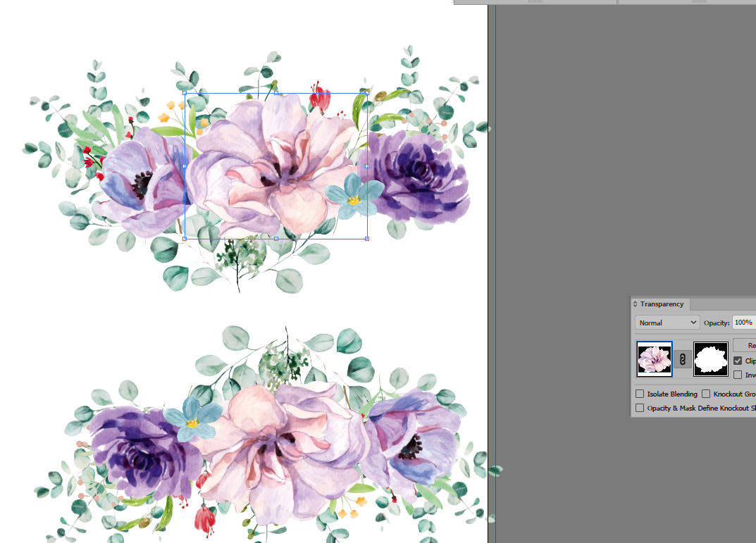Viewport: 756px width, 543px height.
Task: Click the right-middle bounding box handle
Action: pos(367,166)
